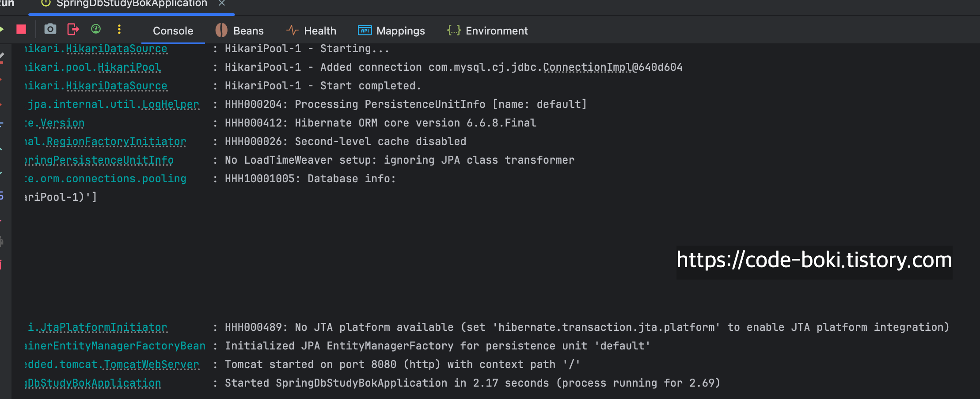Click the run tab's power status icon
Viewport: 980px width, 399px height.
tap(46, 4)
